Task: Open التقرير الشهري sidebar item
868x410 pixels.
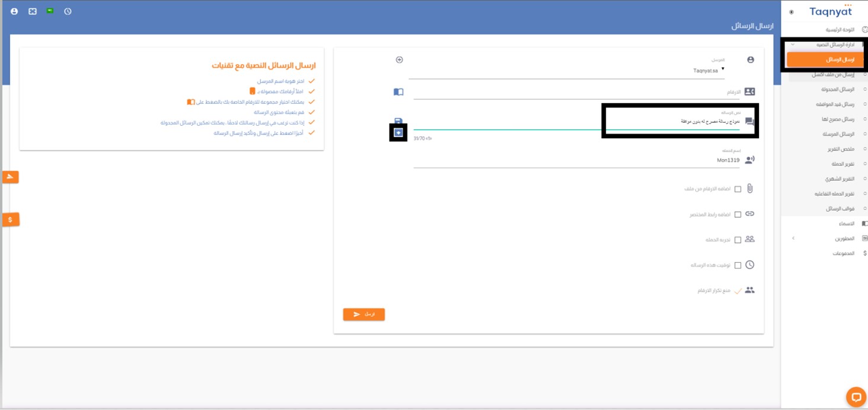Action: (x=840, y=179)
